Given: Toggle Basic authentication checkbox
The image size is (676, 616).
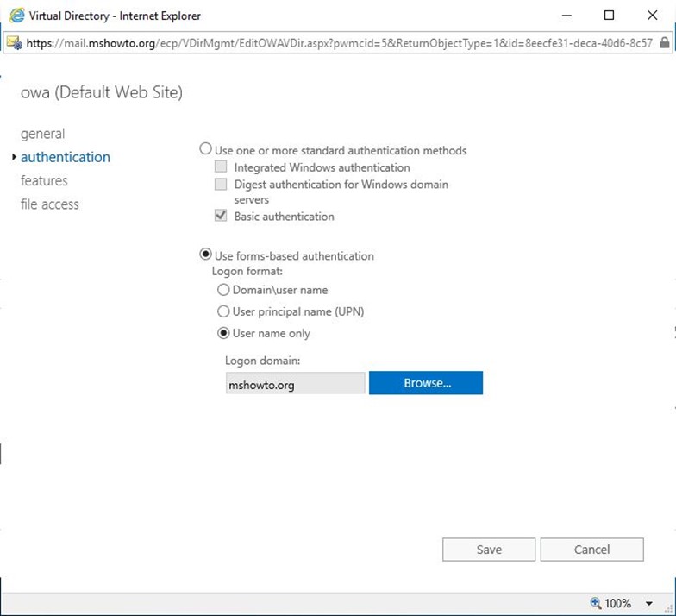Looking at the screenshot, I should pyautogui.click(x=221, y=216).
